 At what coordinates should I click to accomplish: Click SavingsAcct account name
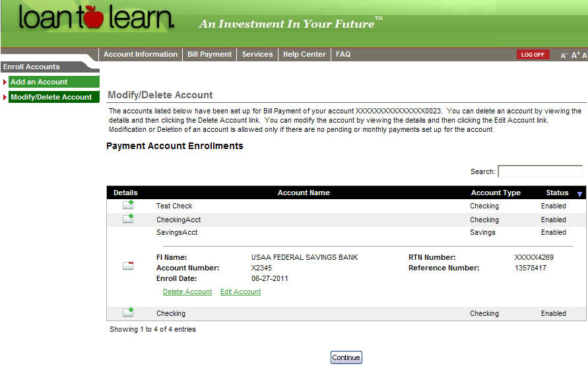[177, 232]
